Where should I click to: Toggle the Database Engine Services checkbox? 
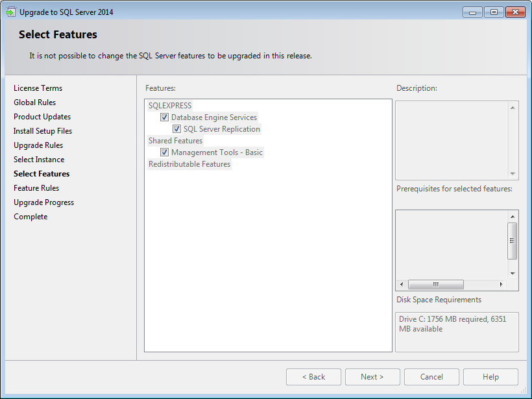(164, 117)
